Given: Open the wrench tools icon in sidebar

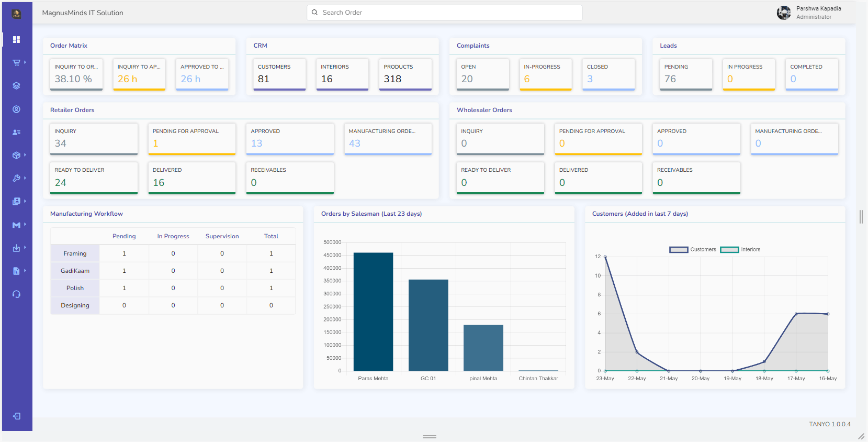Looking at the screenshot, I should click(x=16, y=179).
